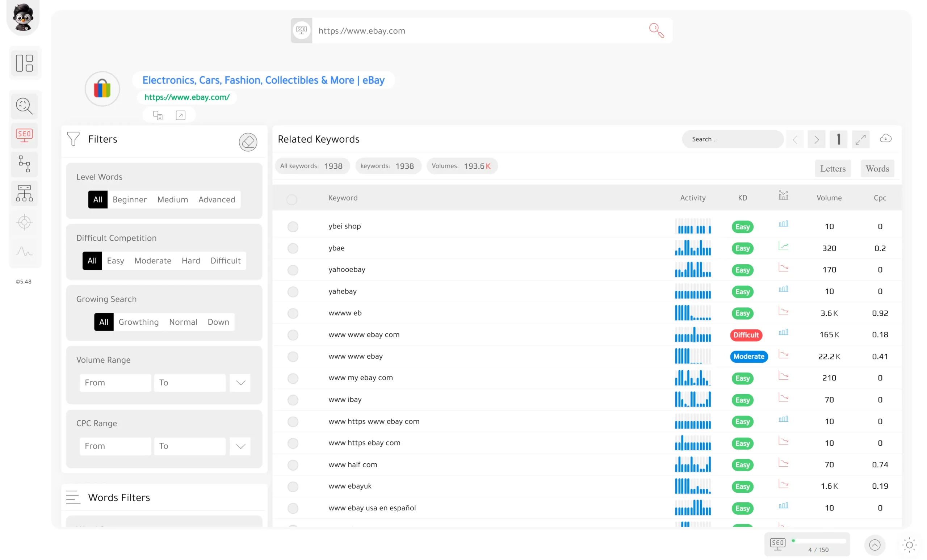Click the scroll-to-top arrow button
927x560 pixels.
click(875, 545)
